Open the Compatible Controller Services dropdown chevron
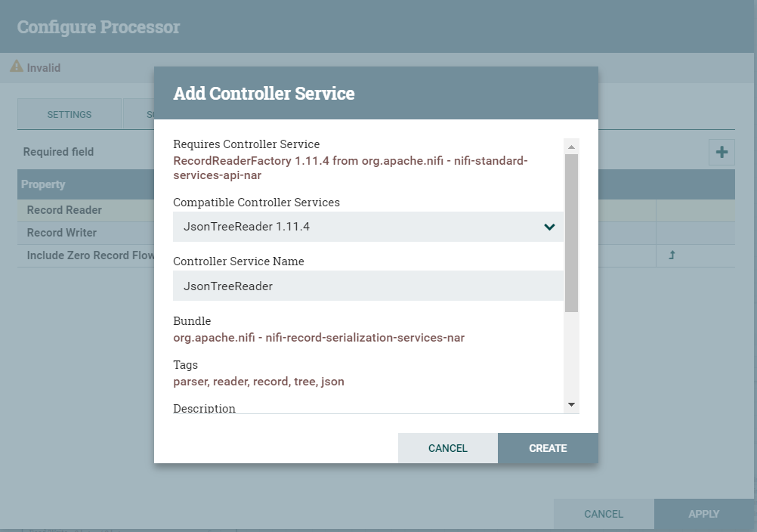 click(x=549, y=225)
